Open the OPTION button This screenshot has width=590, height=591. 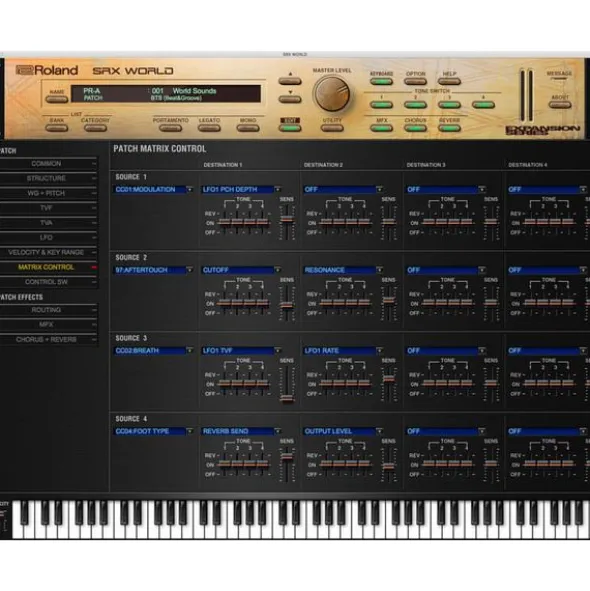pyautogui.click(x=415, y=81)
